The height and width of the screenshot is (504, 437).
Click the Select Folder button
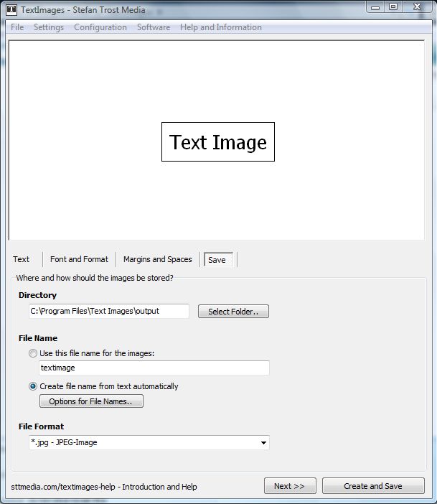coord(233,312)
